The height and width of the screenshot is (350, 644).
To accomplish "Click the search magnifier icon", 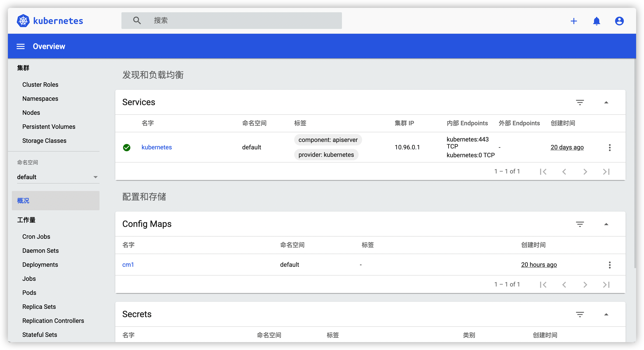I will point(137,21).
